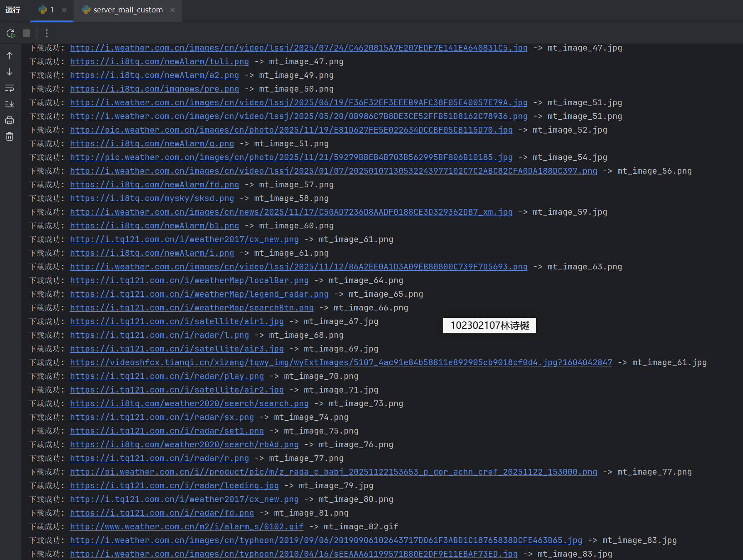Open the weatherMap/legend_radar.png link
The height and width of the screenshot is (560, 743).
199,294
